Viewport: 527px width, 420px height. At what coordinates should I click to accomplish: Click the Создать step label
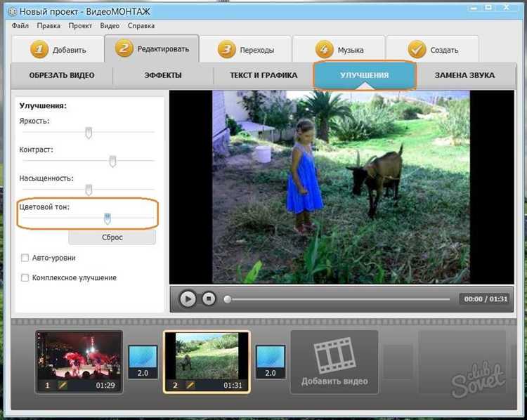coord(444,50)
